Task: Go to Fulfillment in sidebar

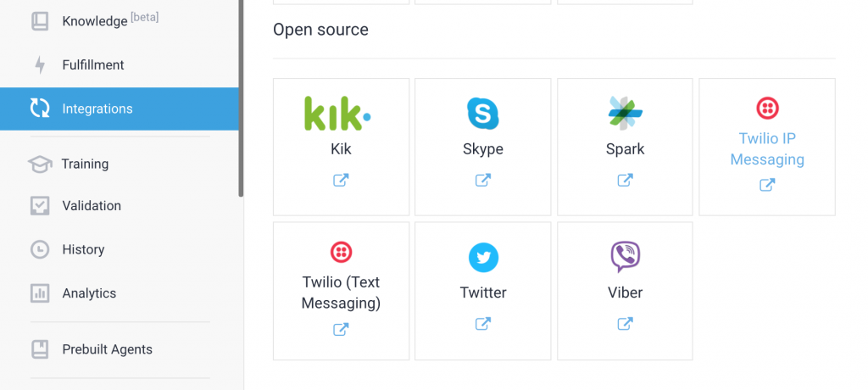Action: 93,65
